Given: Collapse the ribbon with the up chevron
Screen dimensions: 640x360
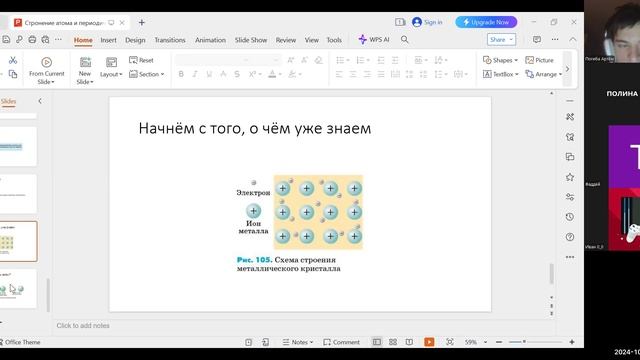Looking at the screenshot, I should point(573,40).
